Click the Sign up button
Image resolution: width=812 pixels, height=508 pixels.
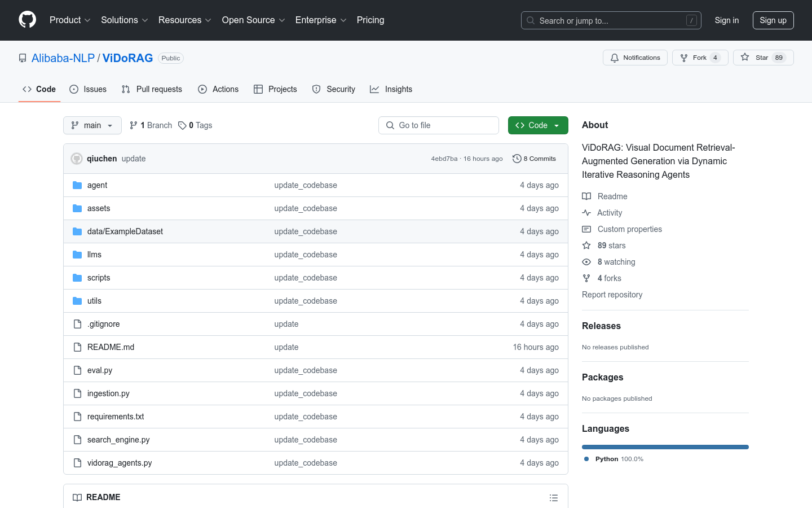(773, 20)
